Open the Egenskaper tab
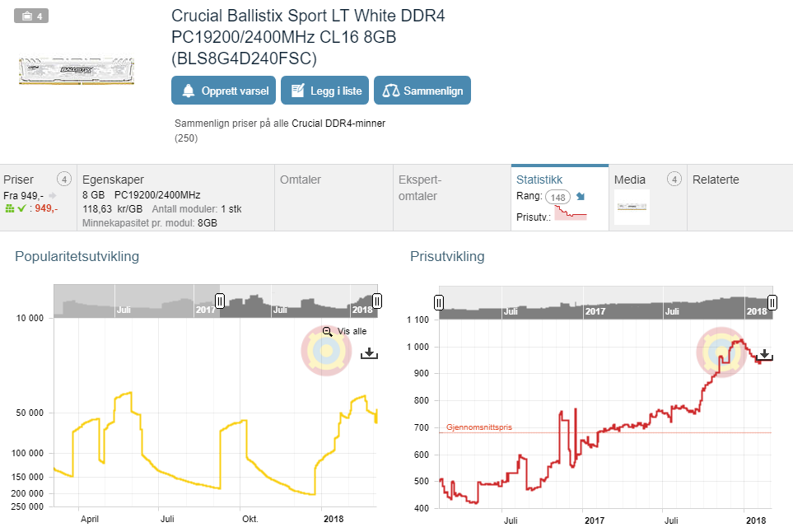793x532 pixels. (x=175, y=197)
